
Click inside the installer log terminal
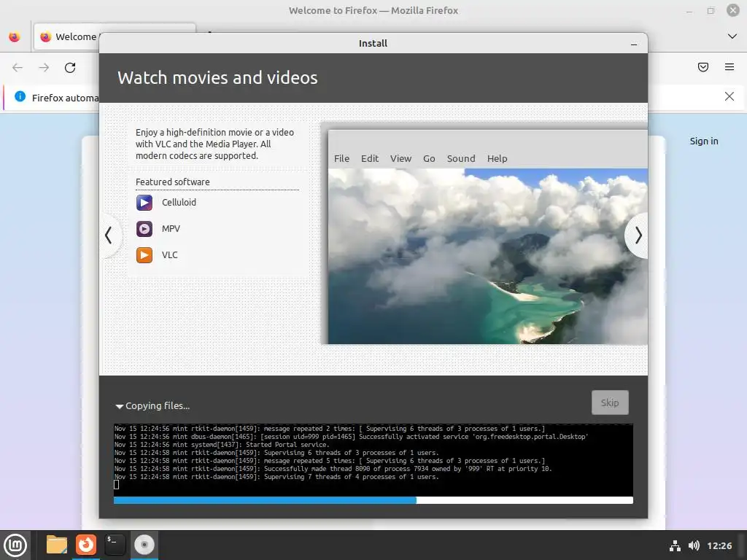coord(373,460)
